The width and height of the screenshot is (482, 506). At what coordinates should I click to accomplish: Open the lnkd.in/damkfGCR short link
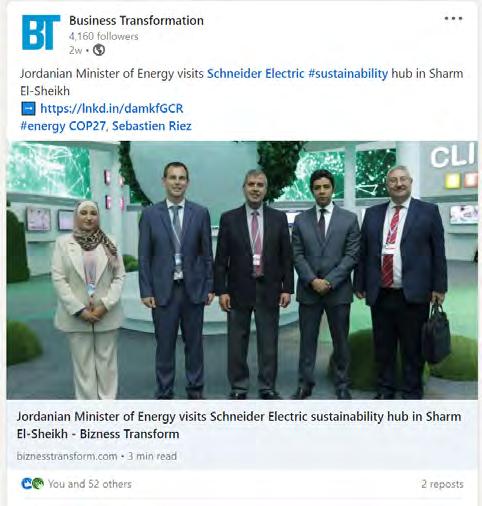112,108
